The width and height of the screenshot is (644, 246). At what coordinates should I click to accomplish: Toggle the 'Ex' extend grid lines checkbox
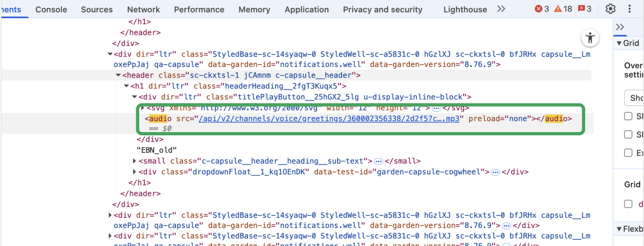(x=628, y=153)
